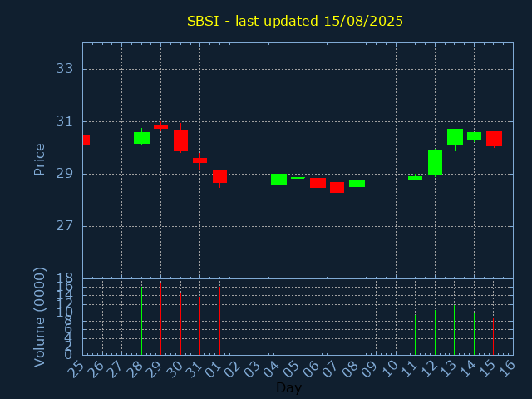Select the red candlestick for day 31

tap(199, 160)
